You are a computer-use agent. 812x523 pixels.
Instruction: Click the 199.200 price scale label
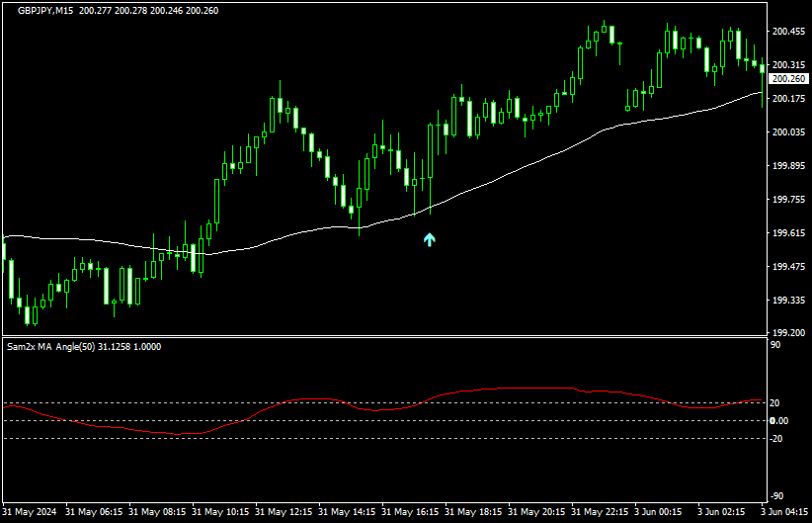[787, 333]
